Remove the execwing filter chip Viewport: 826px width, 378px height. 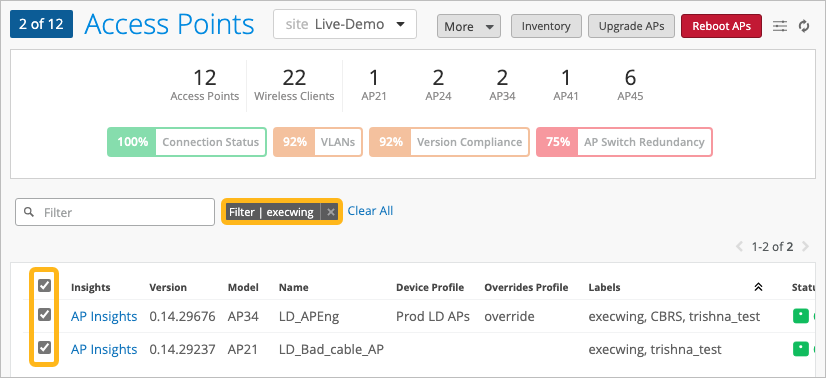click(330, 212)
